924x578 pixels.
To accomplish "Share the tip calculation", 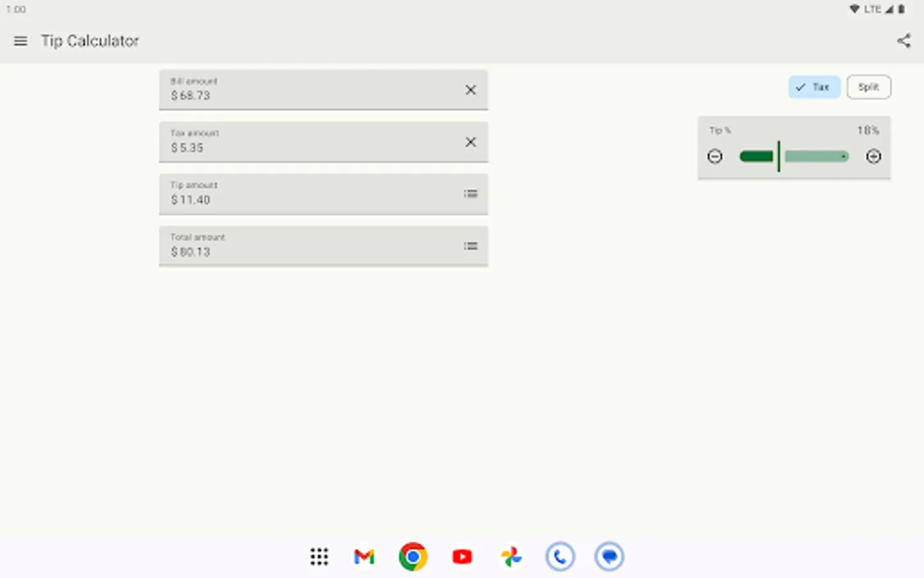I will 904,40.
